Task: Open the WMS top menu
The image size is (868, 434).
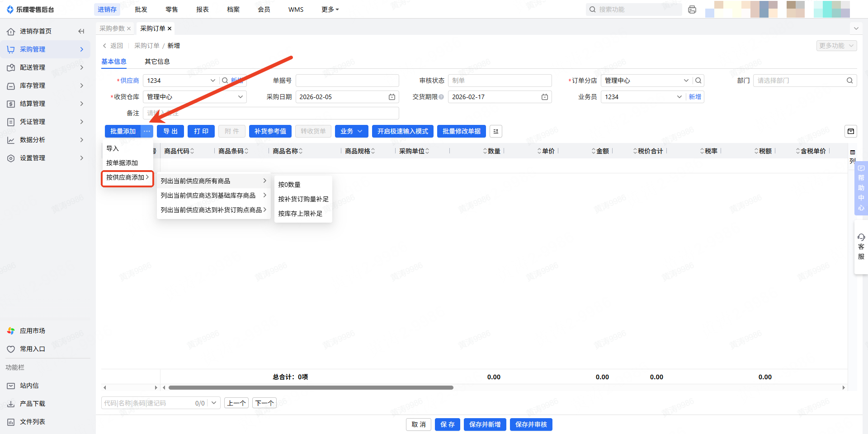Action: tap(296, 10)
